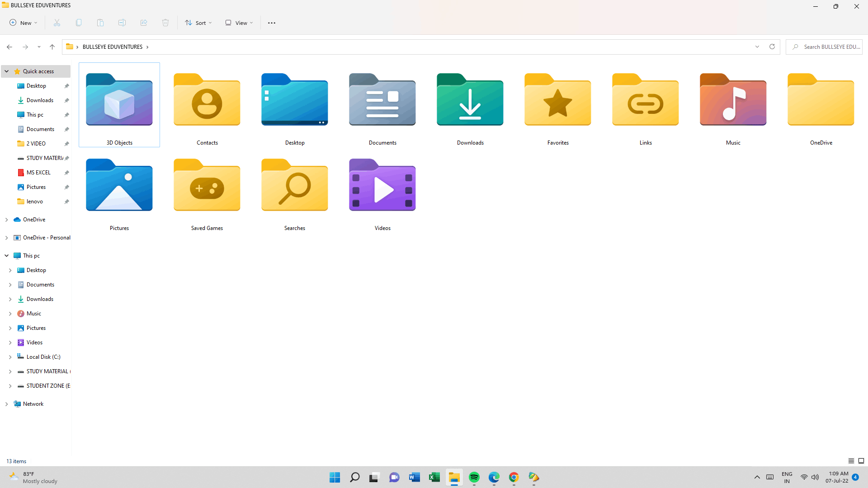Image resolution: width=868 pixels, height=488 pixels.
Task: Click the Share icon in toolbar
Action: (144, 23)
